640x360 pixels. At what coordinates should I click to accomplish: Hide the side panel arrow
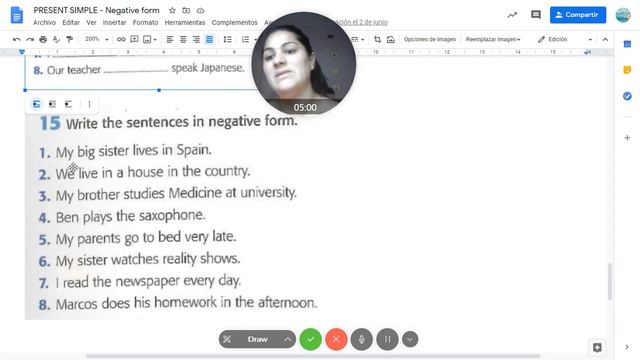click(627, 347)
